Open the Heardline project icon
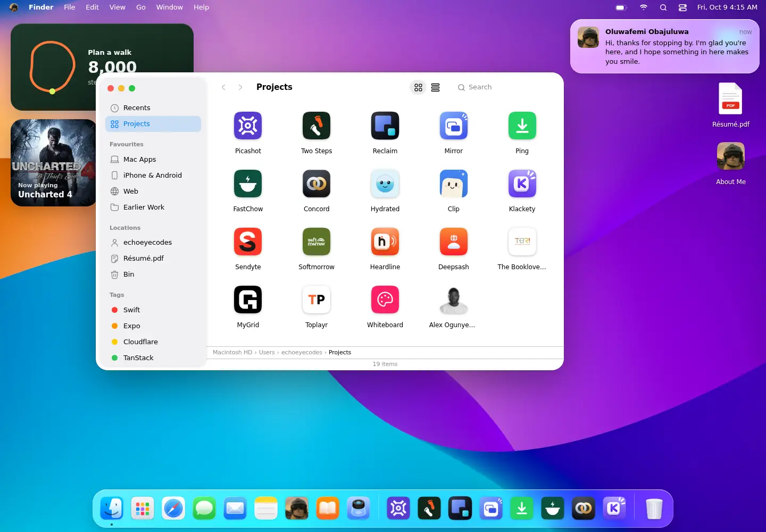The image size is (766, 532). 385,242
